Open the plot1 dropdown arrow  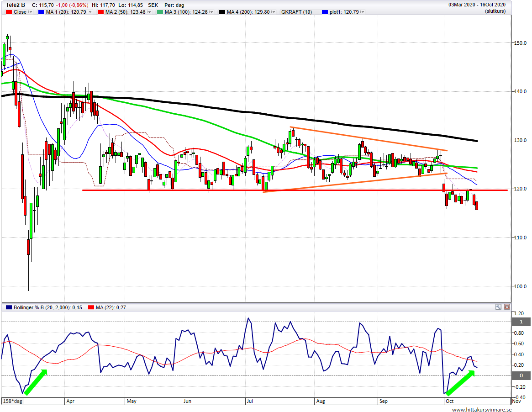(x=363, y=12)
